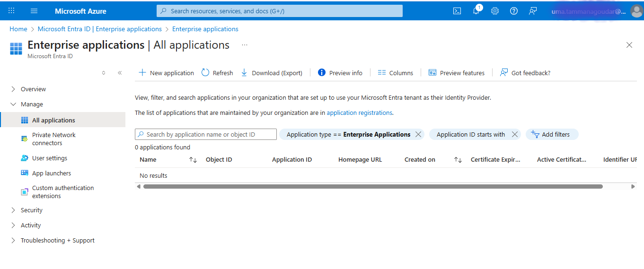
Task: Follow the application registrations link
Action: click(x=359, y=113)
